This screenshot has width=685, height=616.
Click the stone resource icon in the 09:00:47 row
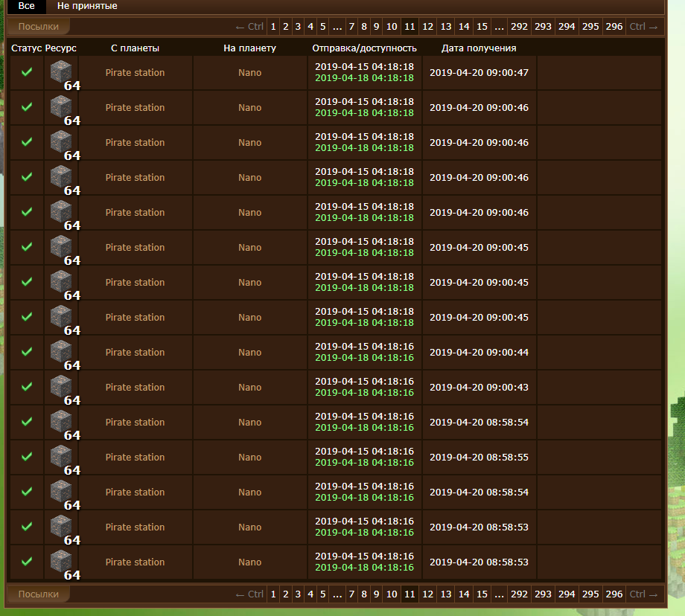[x=61, y=72]
